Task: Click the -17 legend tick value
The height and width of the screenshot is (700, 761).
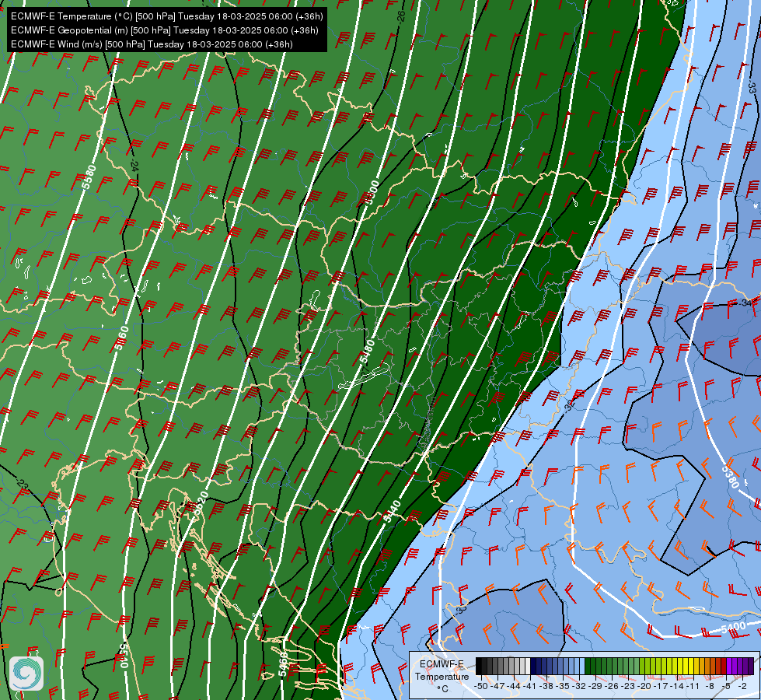Action: click(x=662, y=686)
